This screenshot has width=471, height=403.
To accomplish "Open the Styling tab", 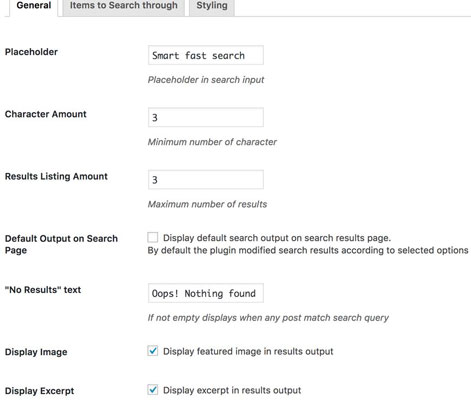I will [212, 7].
